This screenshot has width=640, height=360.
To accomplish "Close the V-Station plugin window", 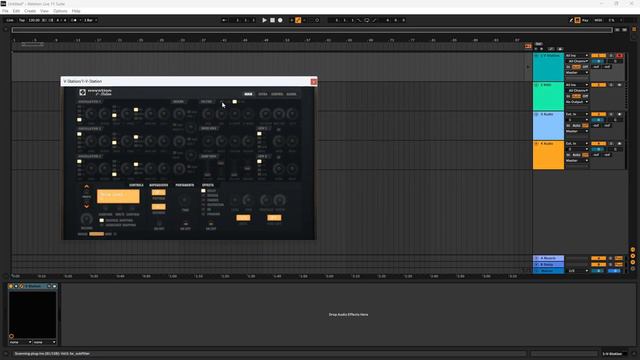I will point(313,82).
